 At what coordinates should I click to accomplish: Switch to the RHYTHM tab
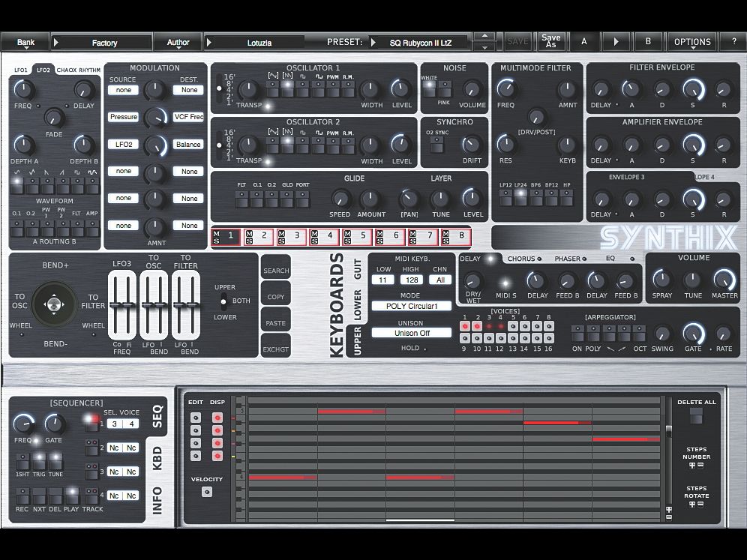[x=89, y=70]
